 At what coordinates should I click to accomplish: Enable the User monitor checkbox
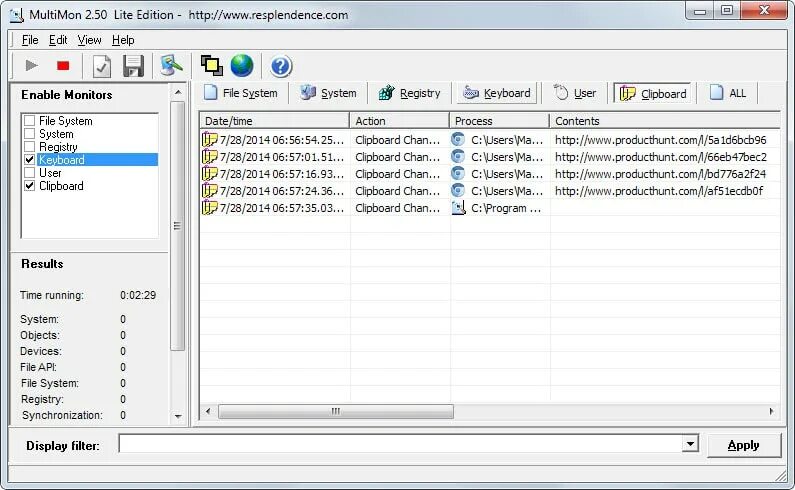click(x=30, y=173)
